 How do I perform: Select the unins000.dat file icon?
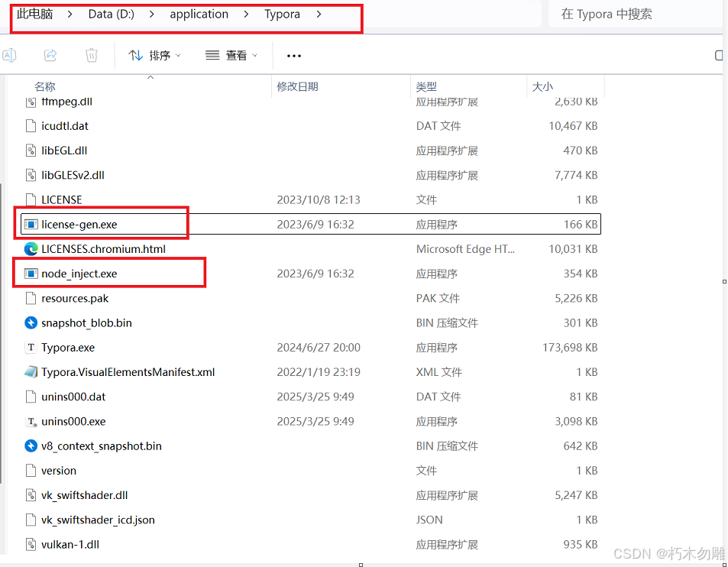(x=31, y=397)
